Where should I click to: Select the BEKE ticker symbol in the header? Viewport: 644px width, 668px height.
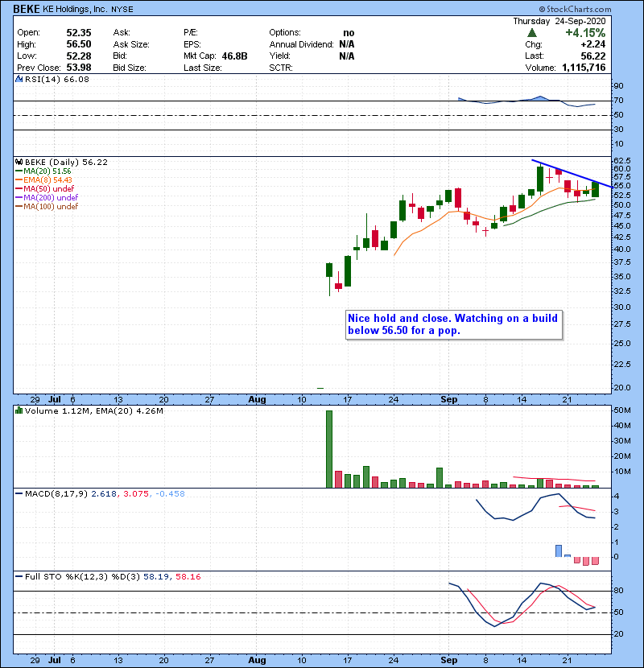point(27,9)
